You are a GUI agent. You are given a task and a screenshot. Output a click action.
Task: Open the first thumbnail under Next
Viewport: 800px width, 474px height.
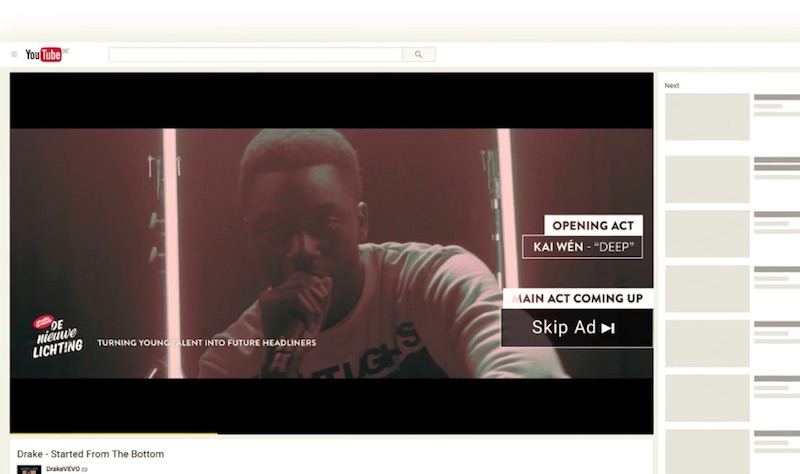pyautogui.click(x=707, y=116)
